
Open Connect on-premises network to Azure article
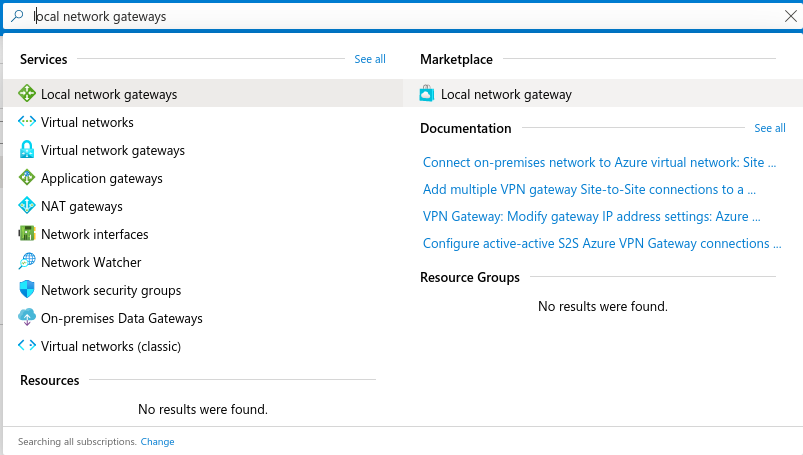599,162
